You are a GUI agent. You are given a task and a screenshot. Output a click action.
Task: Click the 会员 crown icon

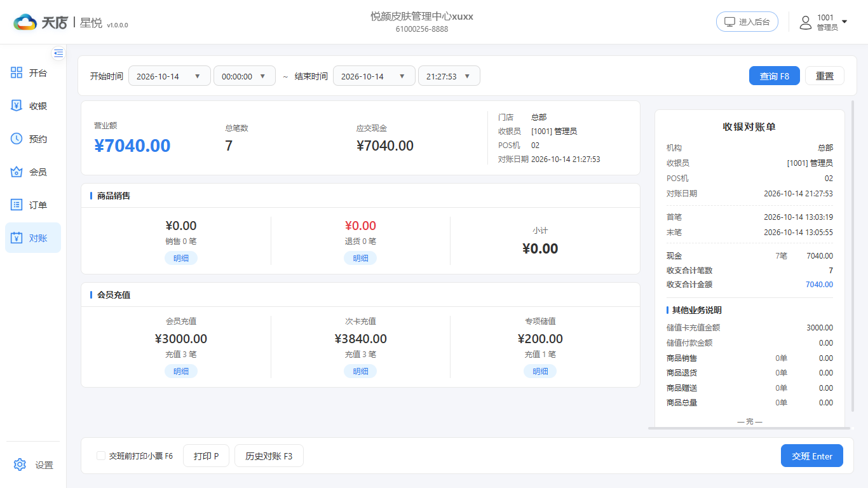(x=17, y=172)
